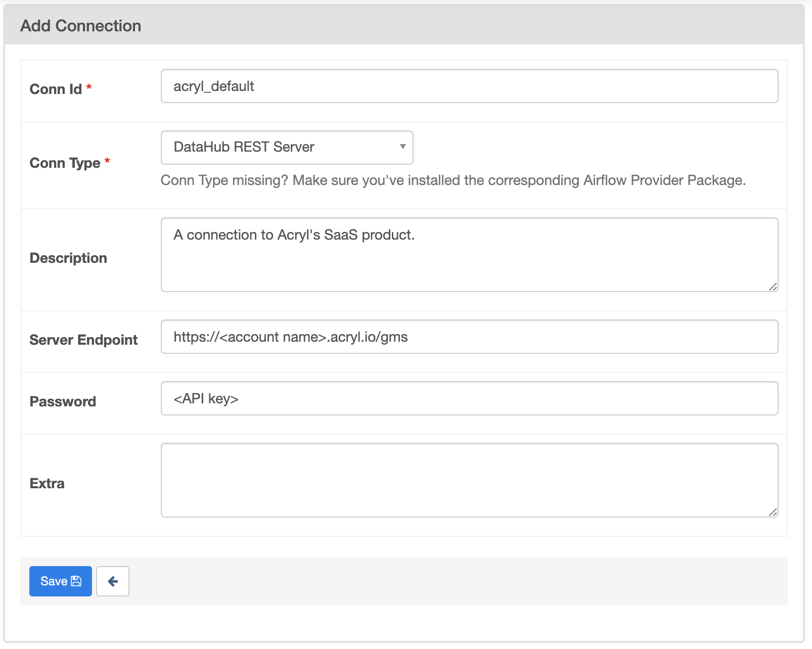Viewport: 812px width, 649px height.
Task: Click the Server Endpoint label
Action: [83, 340]
